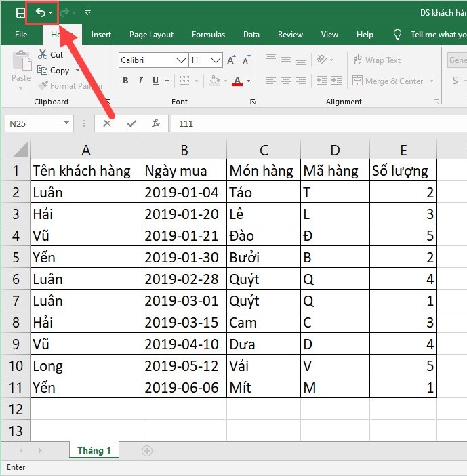Viewport: 467px width, 476px height.
Task: Toggle Underline formatting
Action: click(155, 81)
